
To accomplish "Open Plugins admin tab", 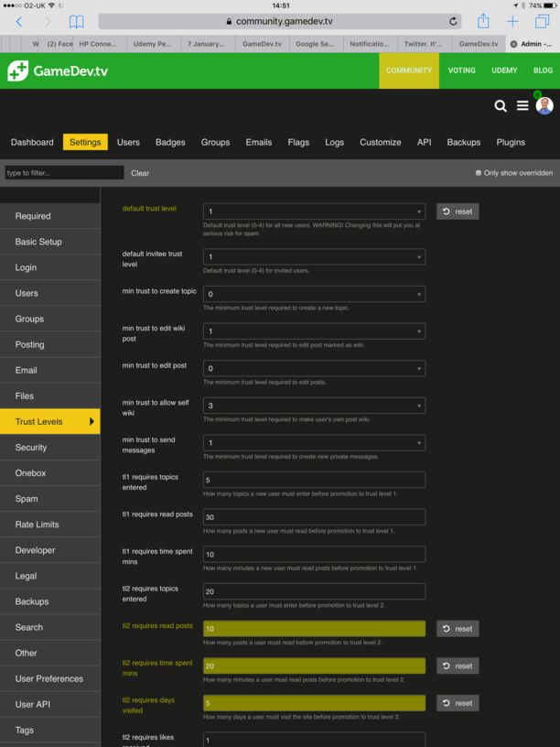I will coord(511,142).
